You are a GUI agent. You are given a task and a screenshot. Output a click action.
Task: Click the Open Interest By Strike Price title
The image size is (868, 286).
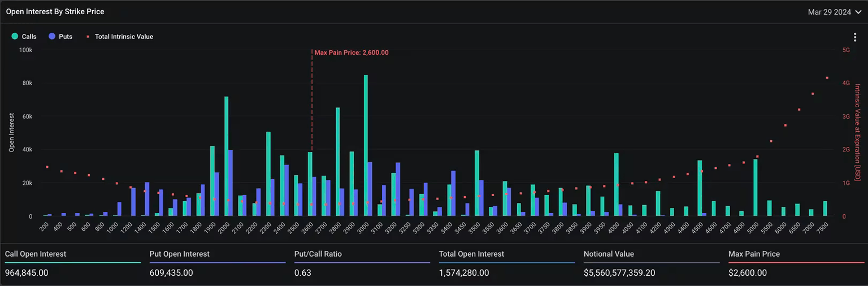[55, 11]
